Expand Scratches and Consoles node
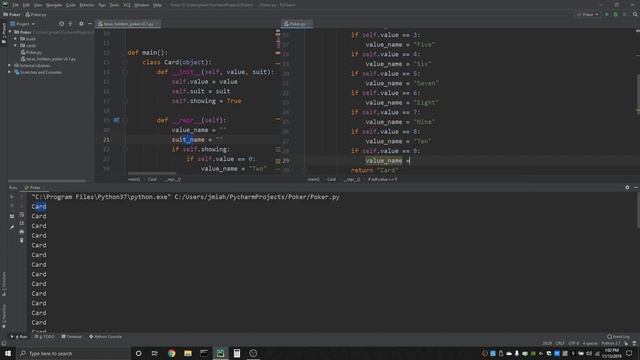Image resolution: width=640 pixels, height=360 pixels. pyautogui.click(x=10, y=72)
